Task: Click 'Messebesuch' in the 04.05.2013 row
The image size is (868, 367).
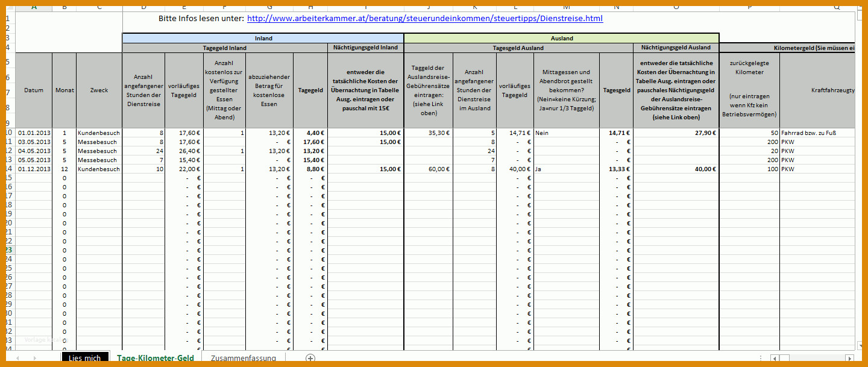Action: [99, 151]
